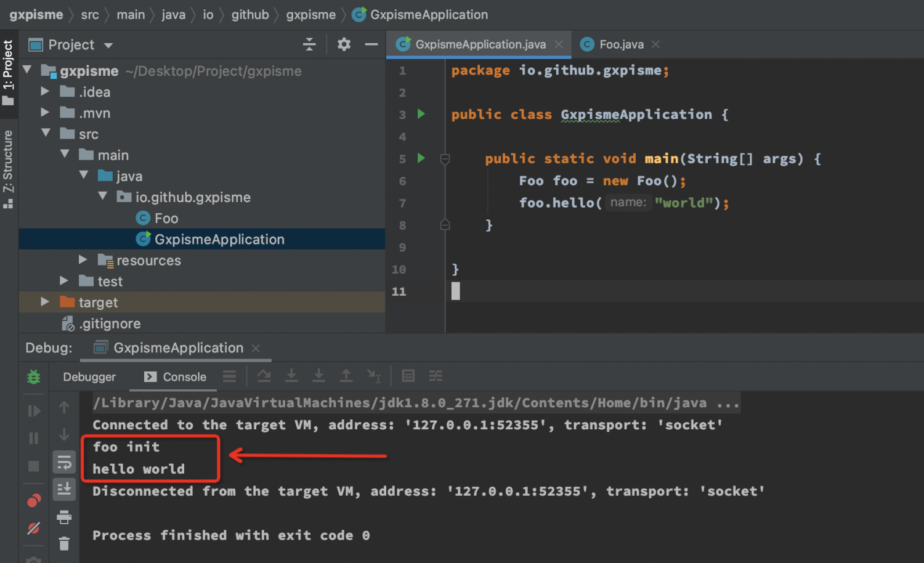Rerun debug with the green bug icon
The height and width of the screenshot is (563, 924).
click(34, 377)
